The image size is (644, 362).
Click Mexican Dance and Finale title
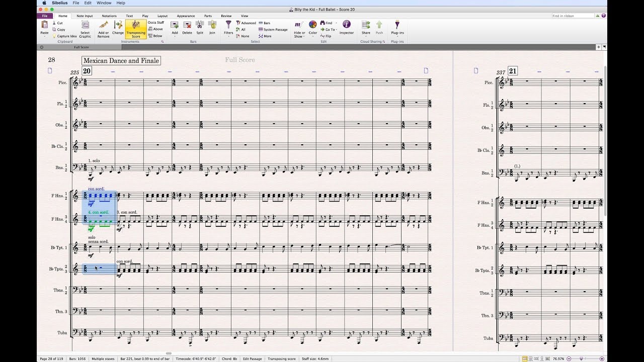tap(121, 61)
